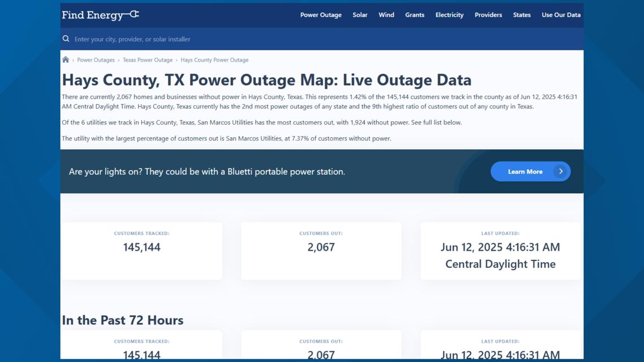Click the sentence about 6 utilities tracked

(262, 123)
